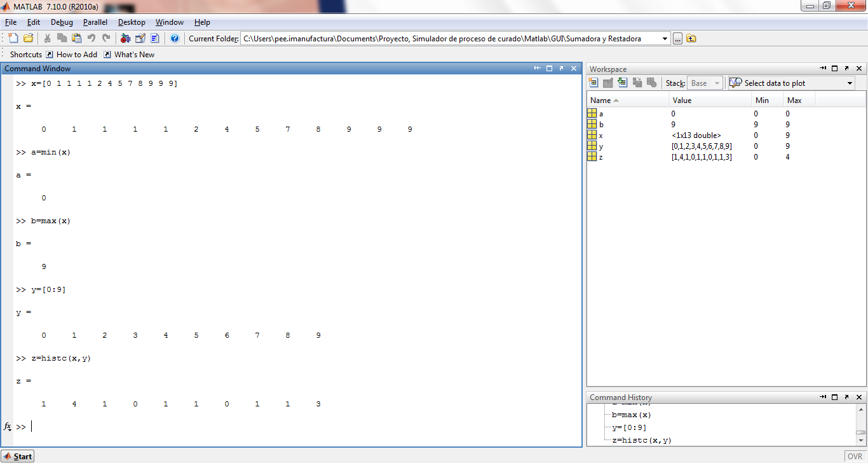This screenshot has width=868, height=463.
Task: Expand Current Folder path dropdown
Action: tap(665, 39)
